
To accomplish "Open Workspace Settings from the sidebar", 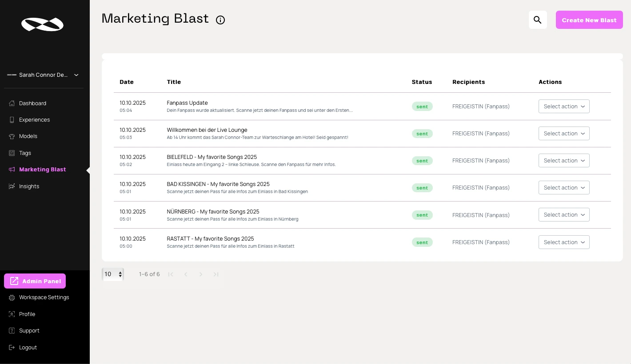I will tap(44, 297).
